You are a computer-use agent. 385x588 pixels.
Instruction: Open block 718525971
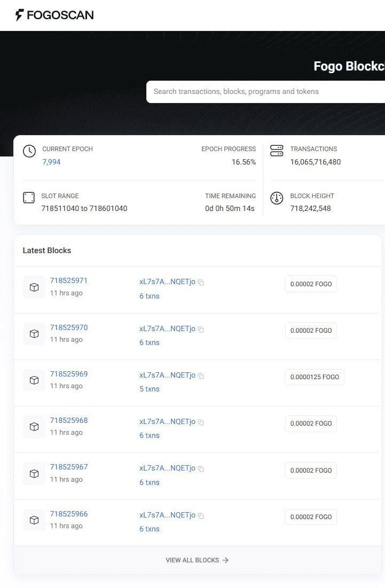point(68,280)
